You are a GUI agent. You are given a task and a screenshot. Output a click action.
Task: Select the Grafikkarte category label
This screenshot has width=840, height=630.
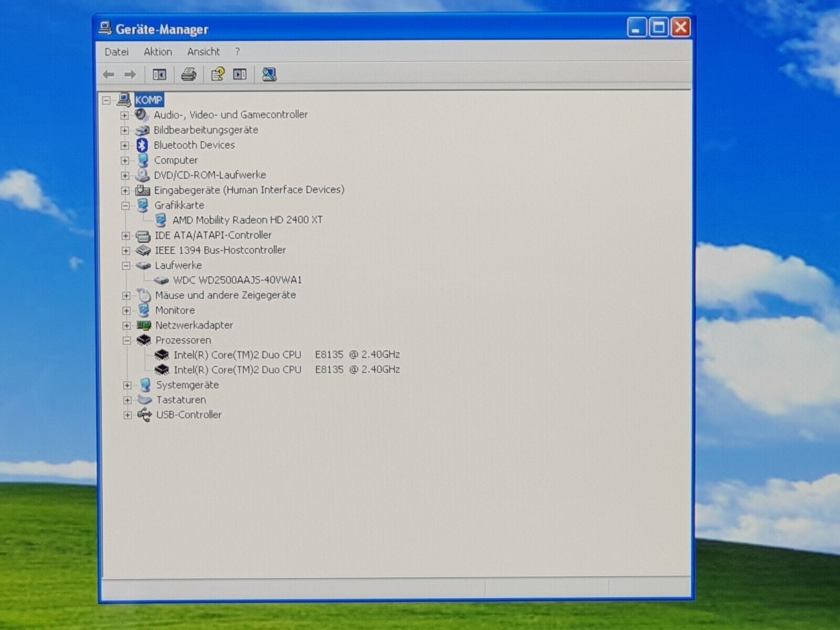tap(179, 205)
